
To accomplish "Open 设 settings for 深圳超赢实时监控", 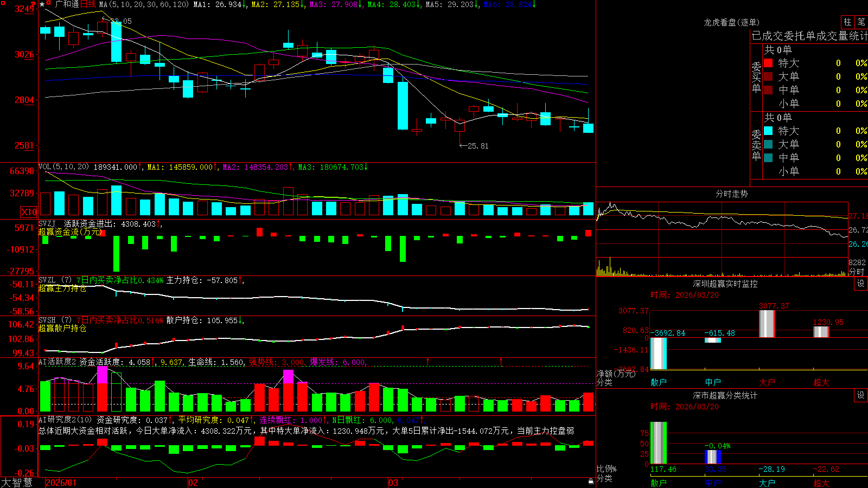I will pos(861,284).
